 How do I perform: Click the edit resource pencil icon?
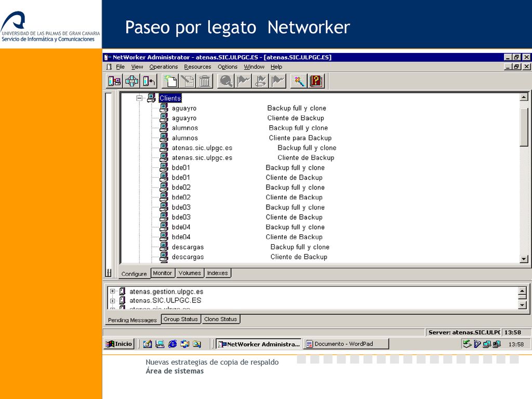pos(188,81)
